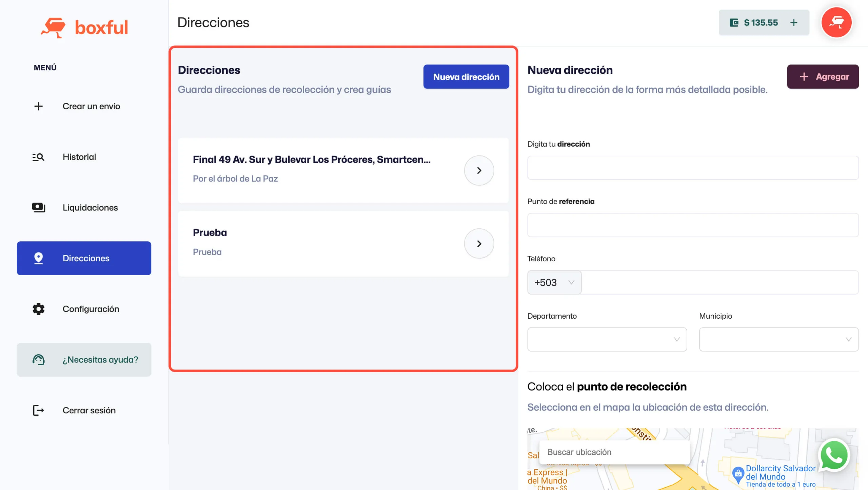Focus the Buscar ubicación map search field
This screenshot has height=490, width=868.
click(x=614, y=452)
